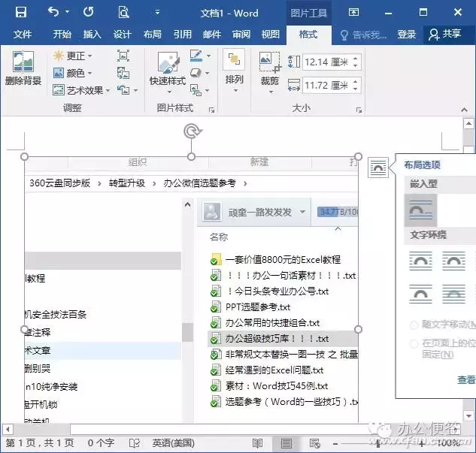Click the Save icon in title bar
Viewport: 476px width, 453px height.
21,12
